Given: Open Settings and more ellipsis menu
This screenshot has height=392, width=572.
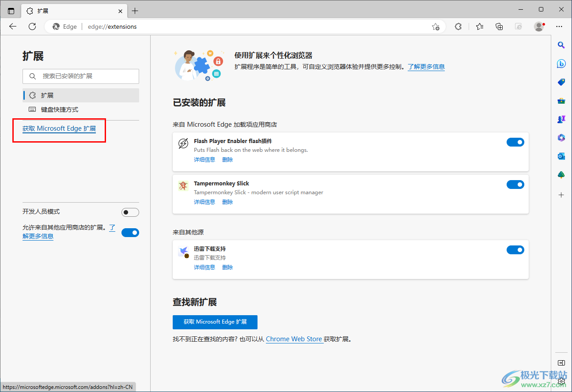Looking at the screenshot, I should point(560,26).
